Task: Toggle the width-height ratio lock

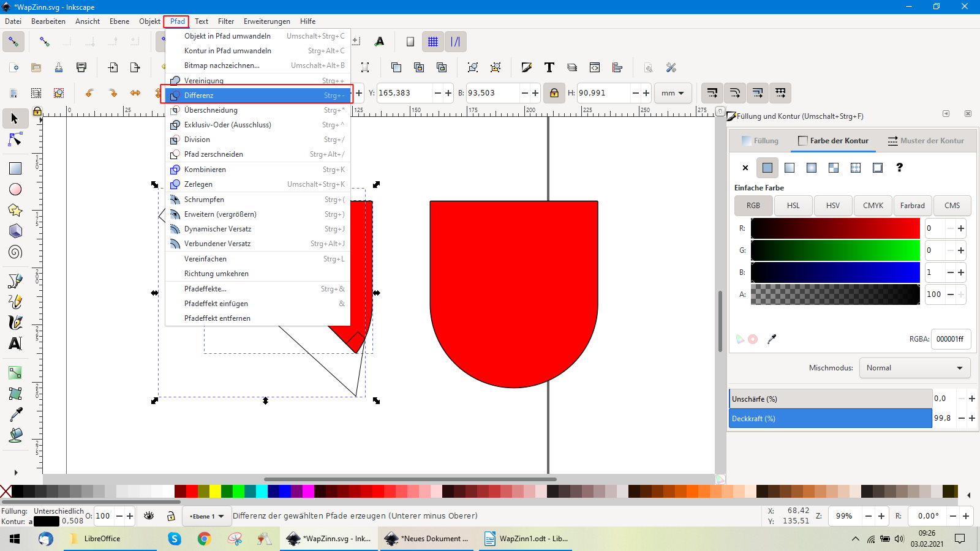Action: [554, 93]
